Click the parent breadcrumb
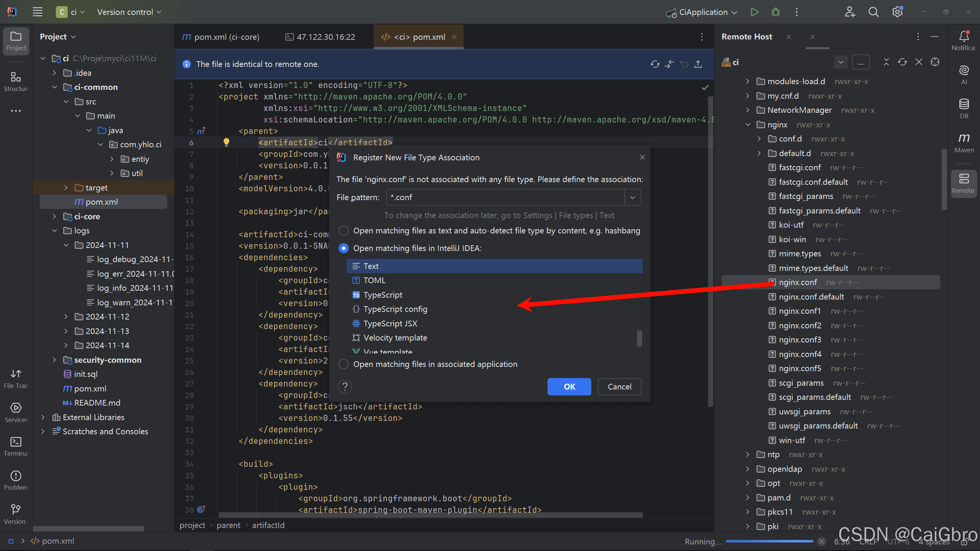This screenshot has width=980, height=551. 229,525
